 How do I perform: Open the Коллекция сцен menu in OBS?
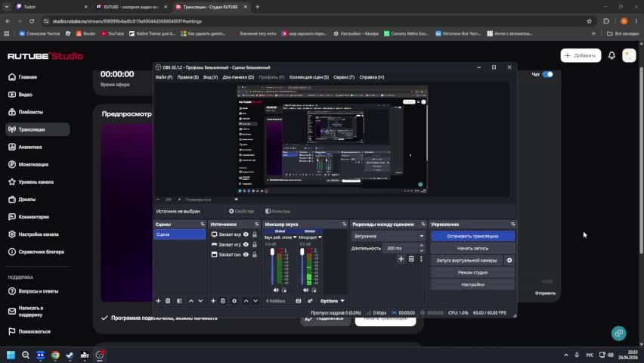pyautogui.click(x=309, y=77)
